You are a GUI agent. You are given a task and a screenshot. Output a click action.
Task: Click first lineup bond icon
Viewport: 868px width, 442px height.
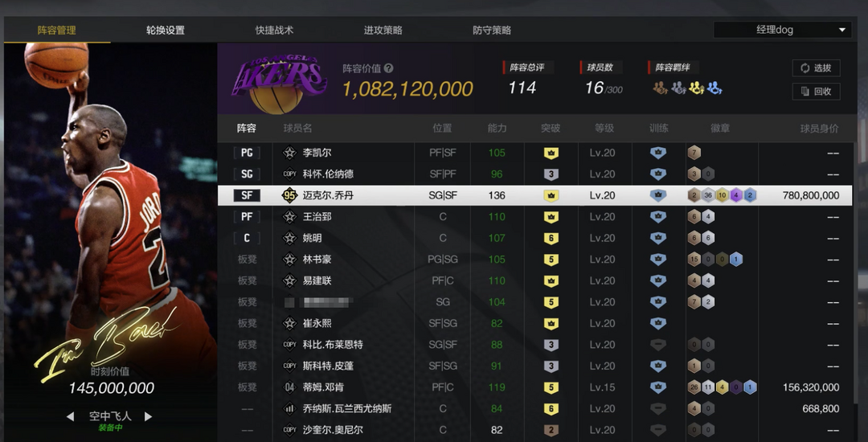point(660,88)
